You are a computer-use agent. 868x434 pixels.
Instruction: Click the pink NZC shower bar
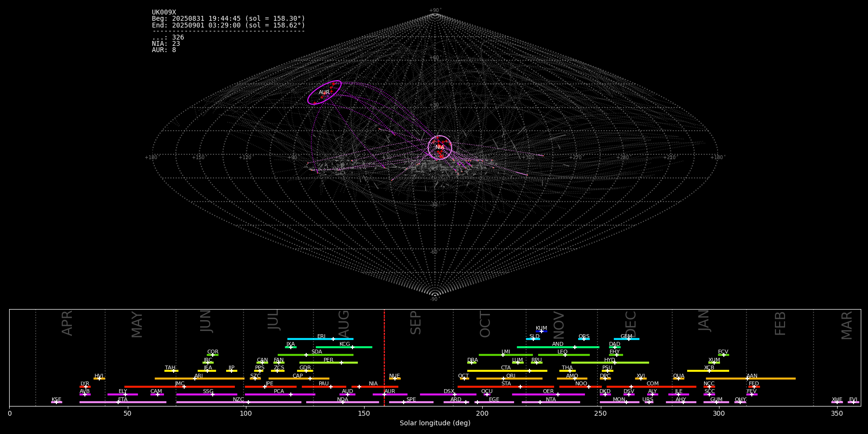239,402
